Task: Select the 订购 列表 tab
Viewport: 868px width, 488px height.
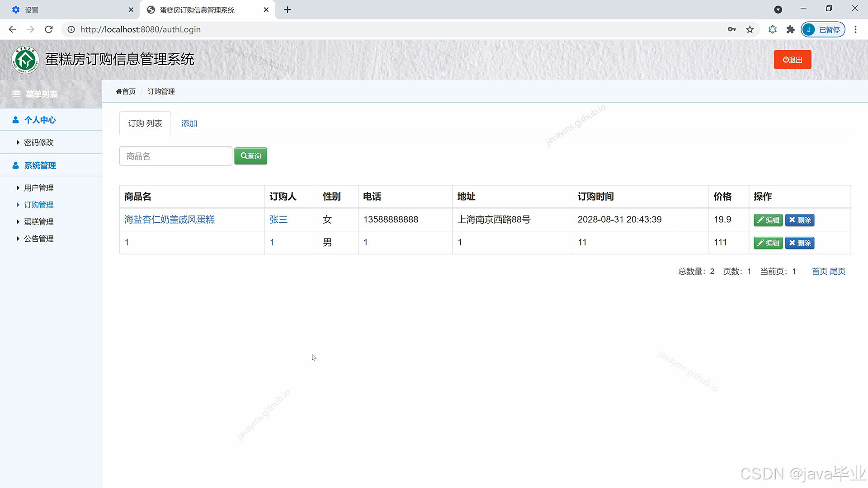Action: click(x=145, y=123)
